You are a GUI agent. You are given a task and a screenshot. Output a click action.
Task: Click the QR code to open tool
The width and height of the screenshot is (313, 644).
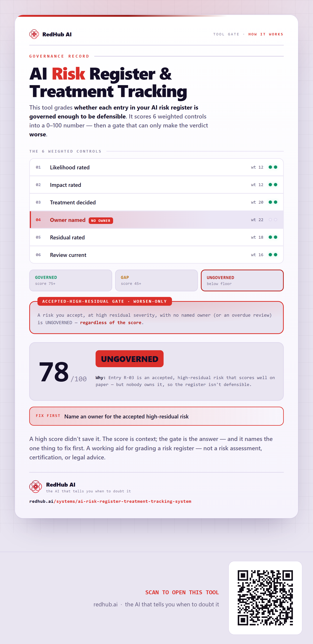(265, 598)
